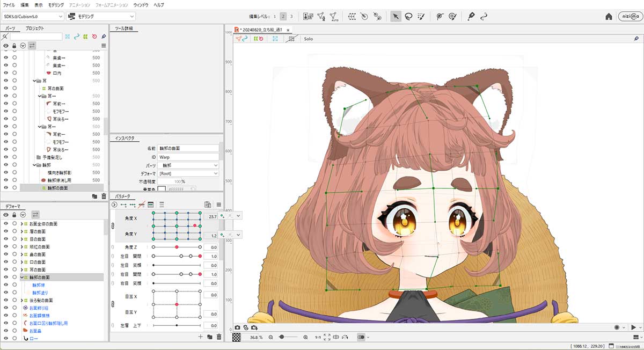Toggle the lock circle for 輪郭線消し用

click(14, 180)
